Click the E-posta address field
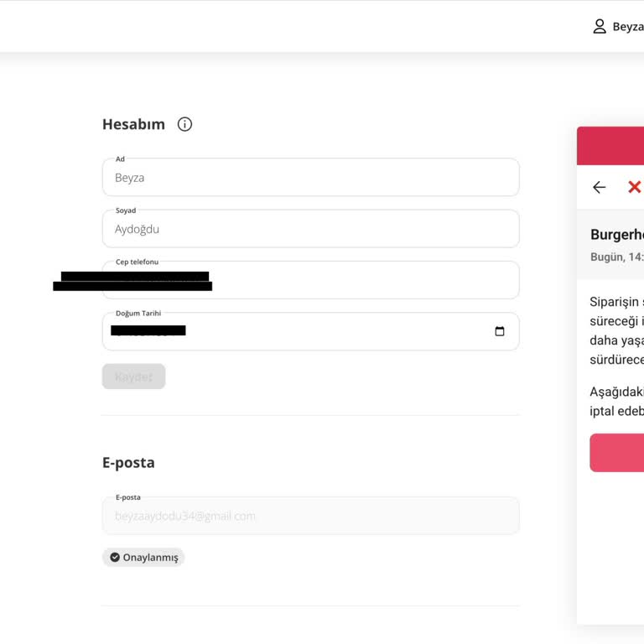 tap(310, 516)
